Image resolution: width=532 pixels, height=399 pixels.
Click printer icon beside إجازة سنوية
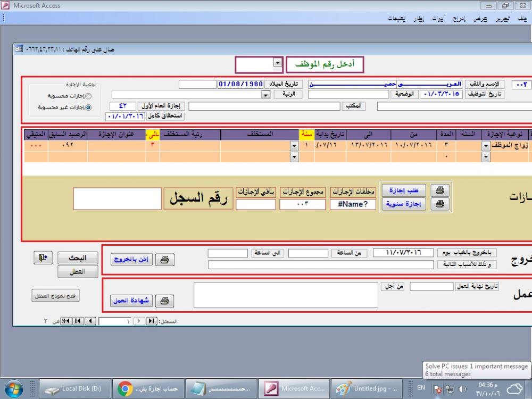coord(440,204)
